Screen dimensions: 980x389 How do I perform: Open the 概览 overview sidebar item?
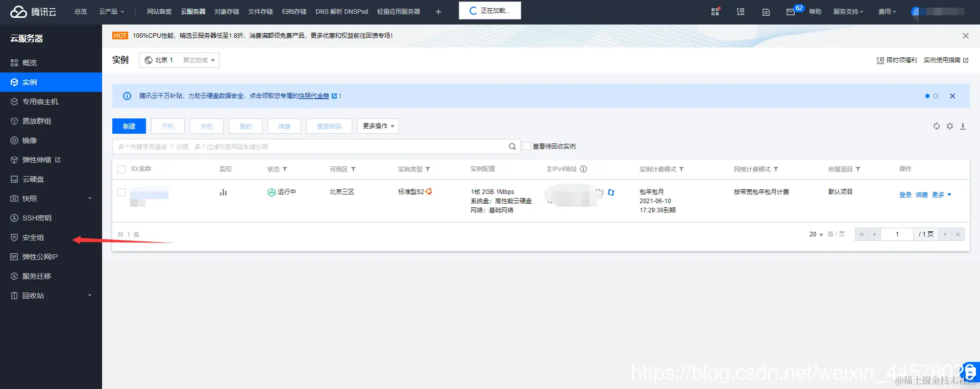tap(51, 63)
